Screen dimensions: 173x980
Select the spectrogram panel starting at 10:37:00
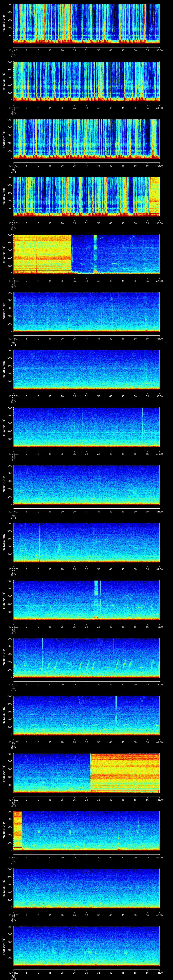tap(87, 484)
